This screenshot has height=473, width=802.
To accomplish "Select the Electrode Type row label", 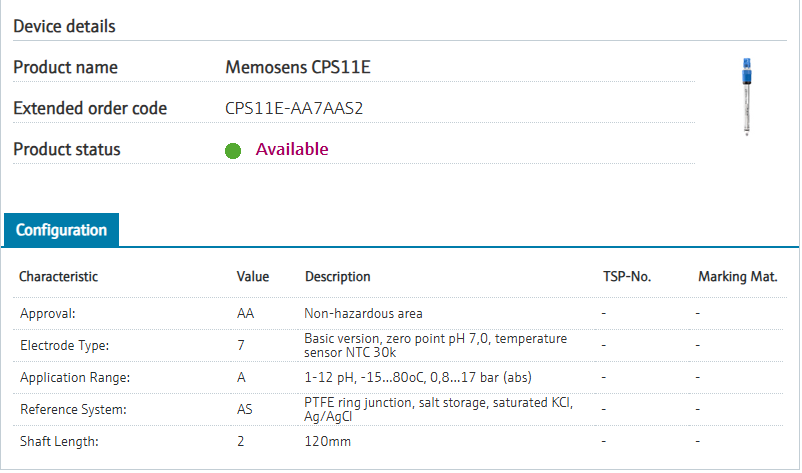I will [x=65, y=345].
